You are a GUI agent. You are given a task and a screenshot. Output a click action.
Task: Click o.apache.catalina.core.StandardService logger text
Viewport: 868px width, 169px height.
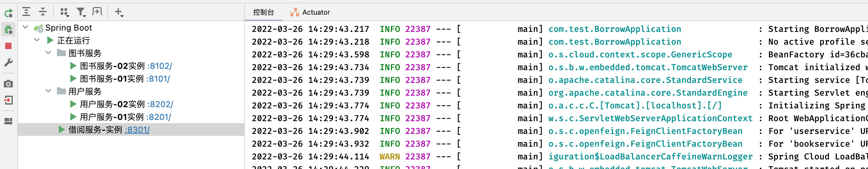[x=645, y=80]
